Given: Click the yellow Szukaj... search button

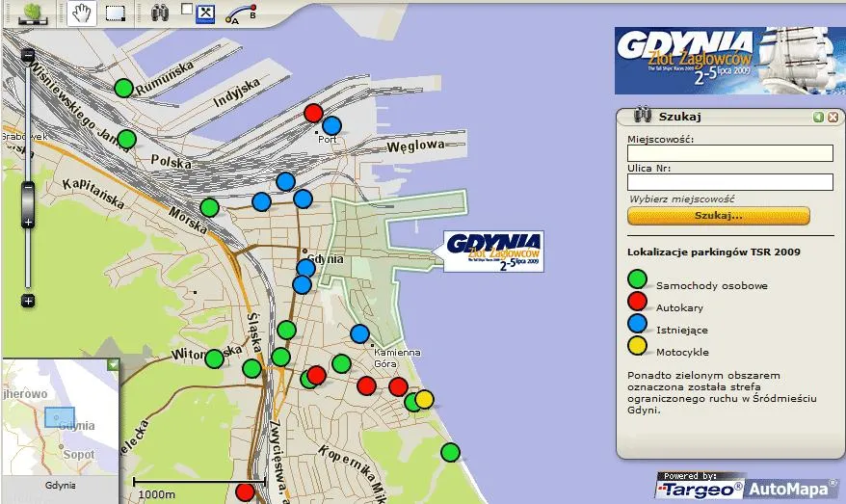Looking at the screenshot, I should click(x=718, y=215).
